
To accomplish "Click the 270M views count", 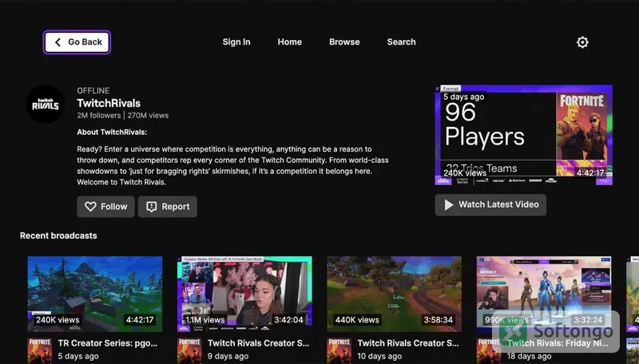I will [148, 115].
